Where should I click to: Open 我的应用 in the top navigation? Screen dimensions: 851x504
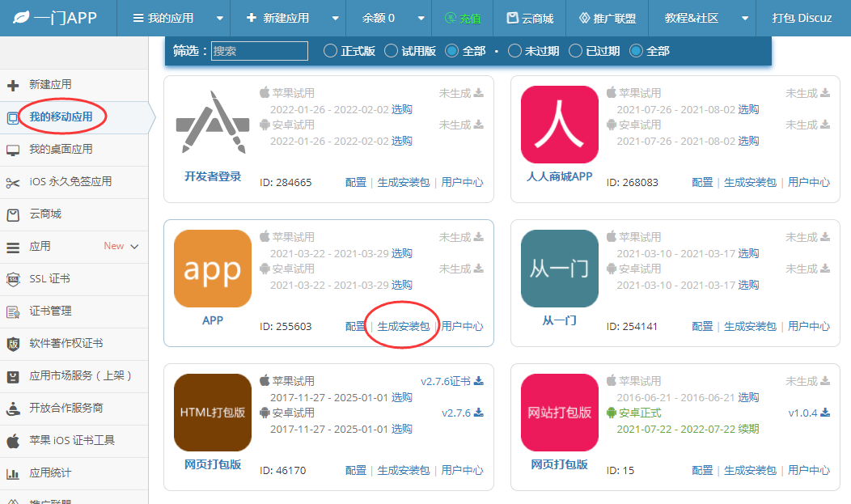(163, 18)
